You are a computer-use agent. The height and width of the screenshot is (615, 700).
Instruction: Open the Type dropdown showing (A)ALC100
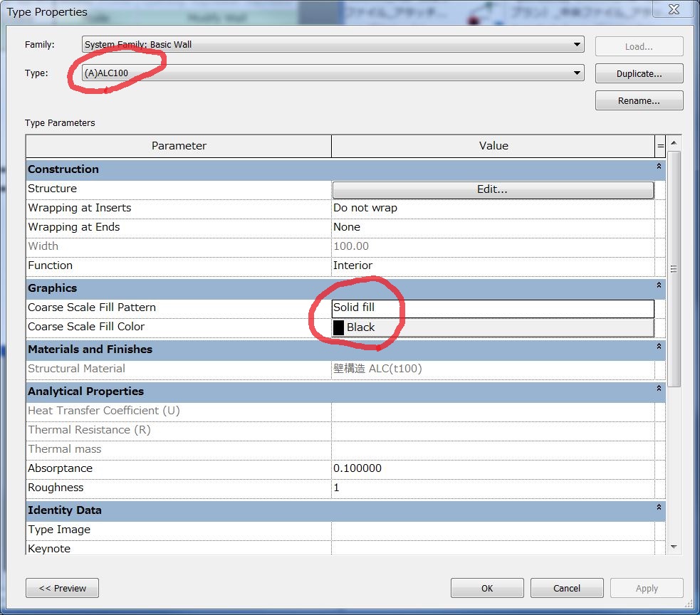point(577,73)
